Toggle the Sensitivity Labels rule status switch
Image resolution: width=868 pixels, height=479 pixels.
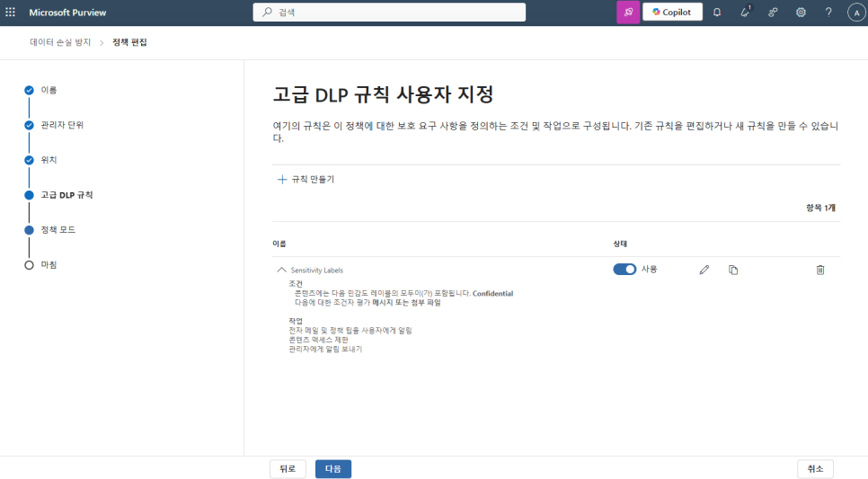pos(624,269)
